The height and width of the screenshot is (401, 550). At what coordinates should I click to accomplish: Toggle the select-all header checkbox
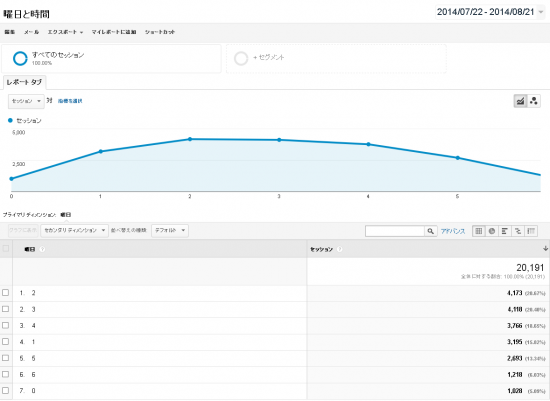(x=6, y=249)
